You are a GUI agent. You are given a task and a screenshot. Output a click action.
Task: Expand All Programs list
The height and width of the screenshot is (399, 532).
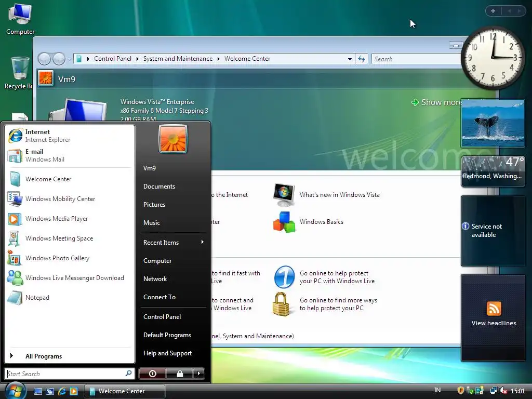point(70,356)
